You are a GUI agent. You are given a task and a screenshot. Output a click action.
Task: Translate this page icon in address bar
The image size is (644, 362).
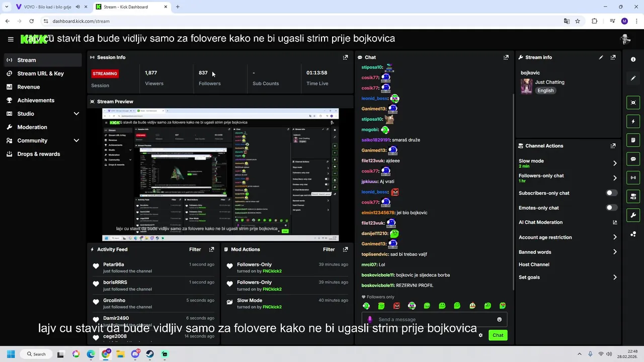(x=567, y=21)
